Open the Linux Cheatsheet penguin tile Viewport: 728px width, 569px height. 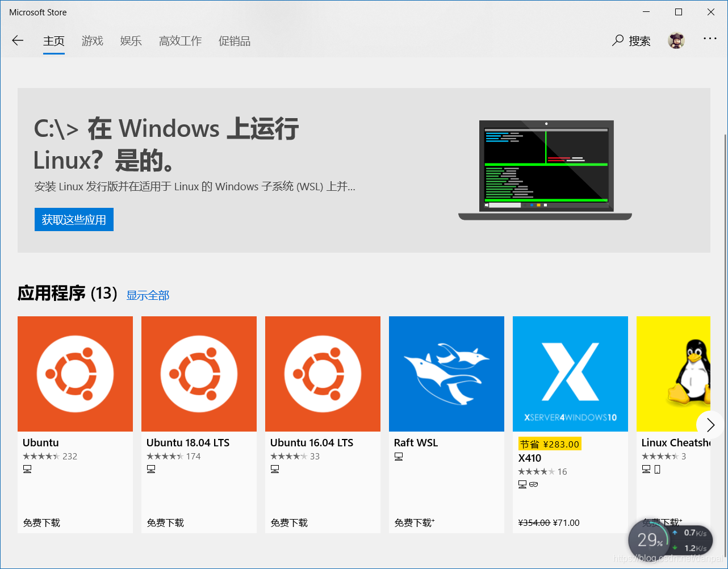[x=673, y=374]
